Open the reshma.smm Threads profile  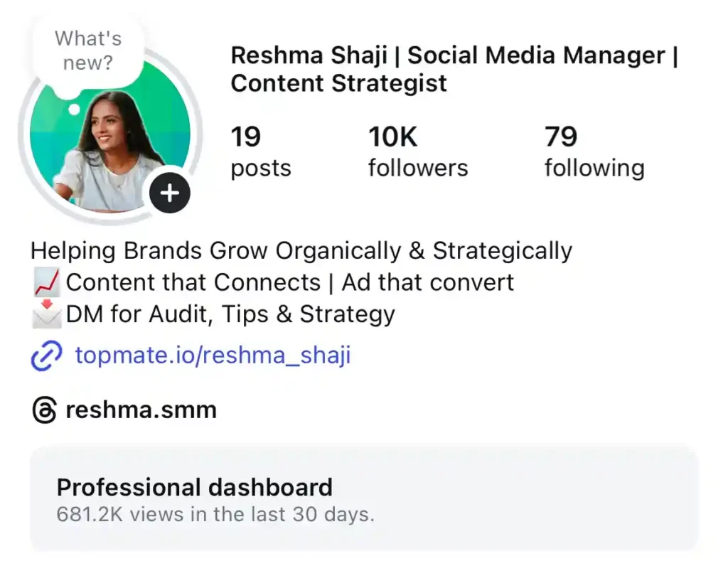(141, 410)
